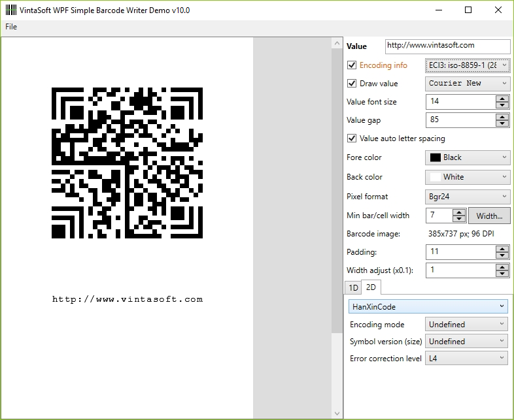Increase Width adjust with up arrow

(x=502, y=267)
